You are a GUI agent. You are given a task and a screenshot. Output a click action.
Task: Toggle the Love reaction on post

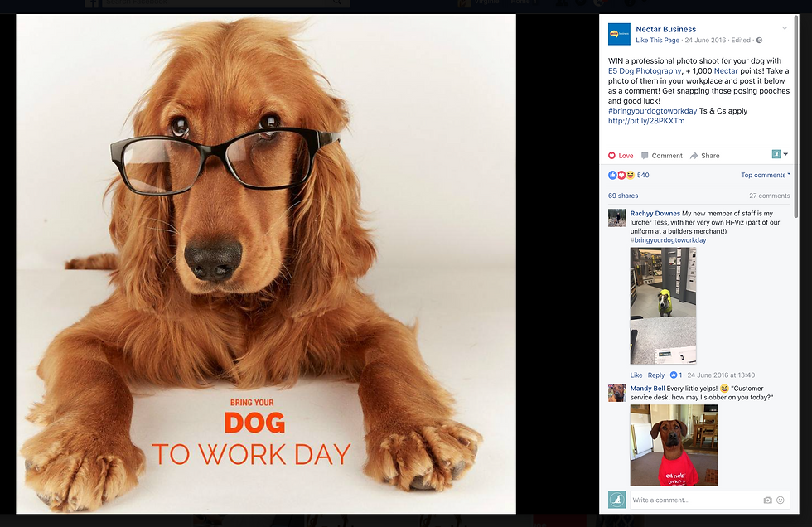pos(621,155)
